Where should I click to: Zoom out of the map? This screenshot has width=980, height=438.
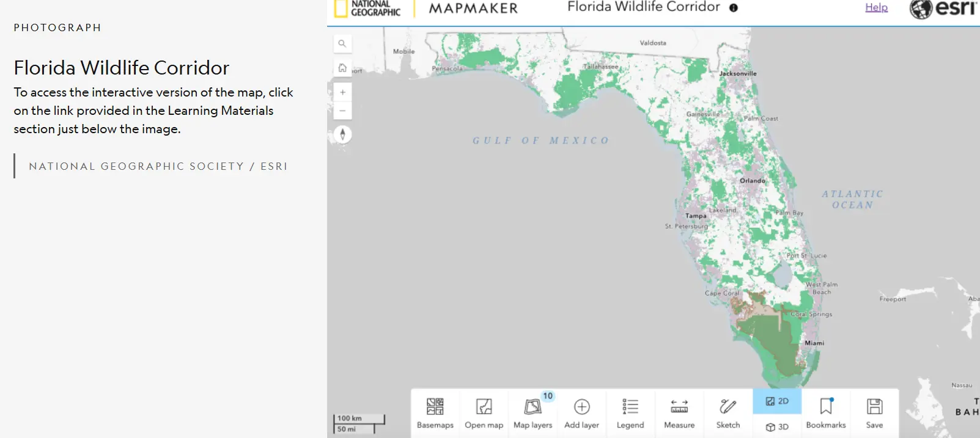click(x=342, y=111)
